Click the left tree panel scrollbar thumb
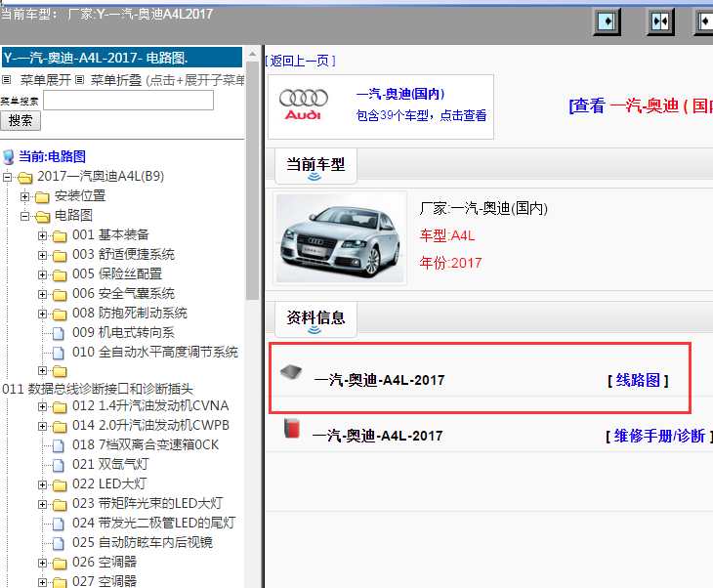Viewport: 713px width, 588px height. tap(252, 182)
